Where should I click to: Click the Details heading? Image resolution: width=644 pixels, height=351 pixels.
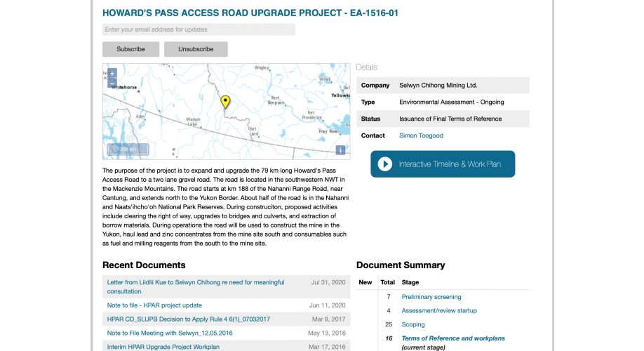point(366,67)
